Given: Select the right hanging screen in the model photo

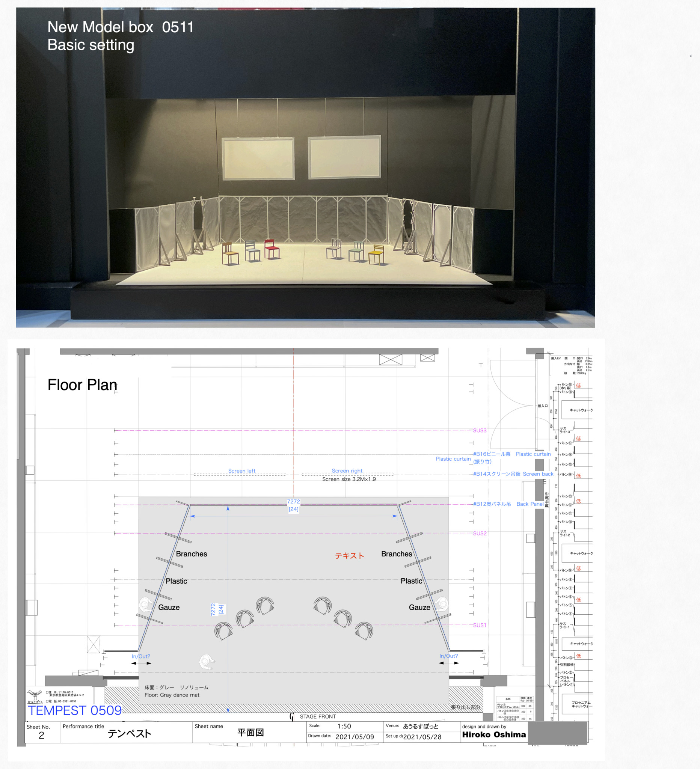Looking at the screenshot, I should click(344, 157).
